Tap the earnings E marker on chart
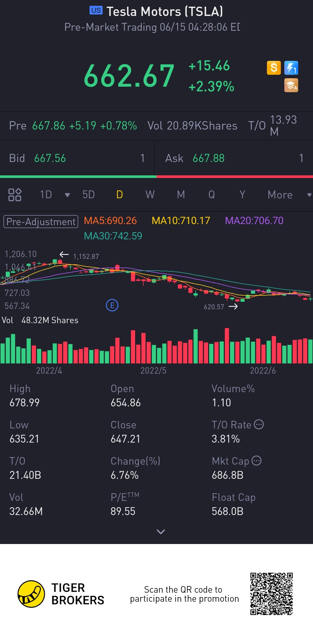The width and height of the screenshot is (313, 644). click(x=112, y=305)
